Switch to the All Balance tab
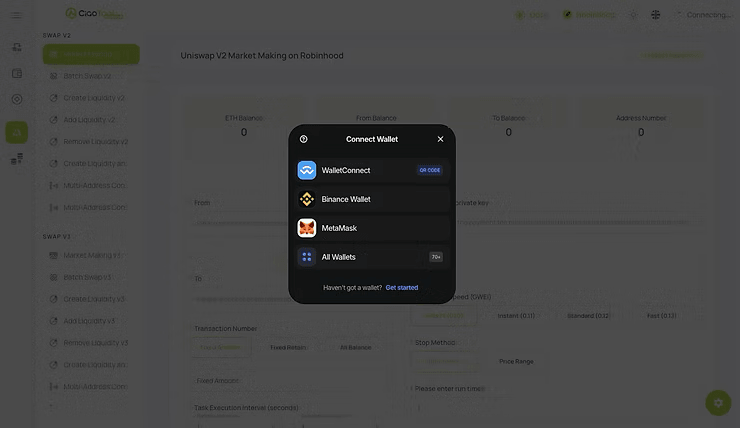Viewport: 740px width, 428px height. click(355, 347)
